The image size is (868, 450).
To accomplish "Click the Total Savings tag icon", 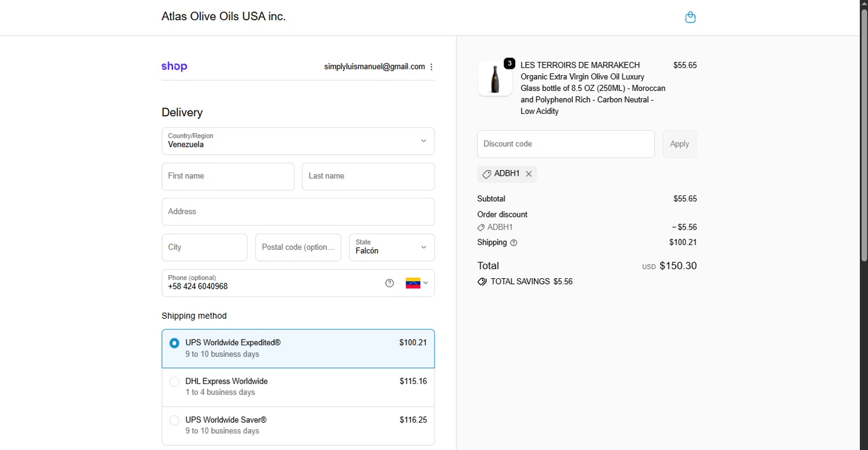I will click(x=482, y=282).
